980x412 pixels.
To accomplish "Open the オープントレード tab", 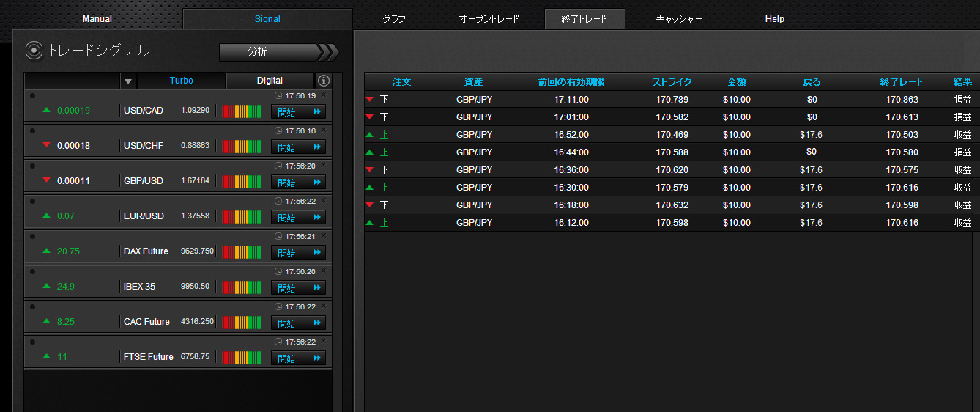I will coord(489,19).
